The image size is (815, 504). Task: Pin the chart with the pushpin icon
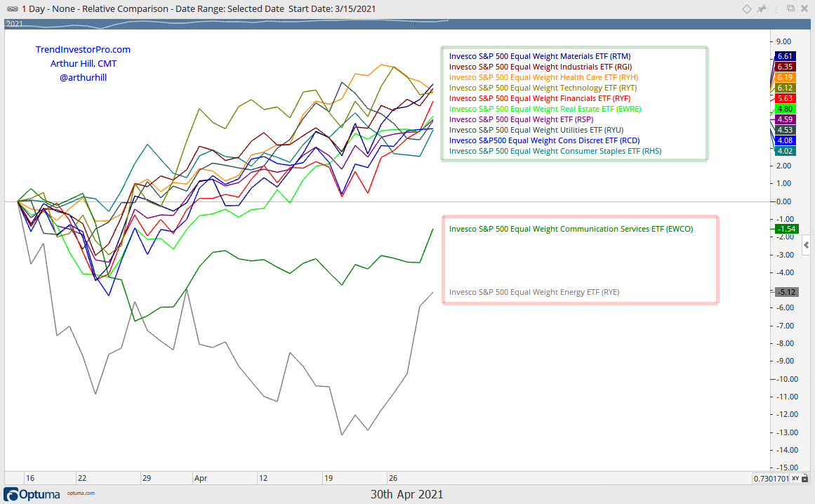762,9
